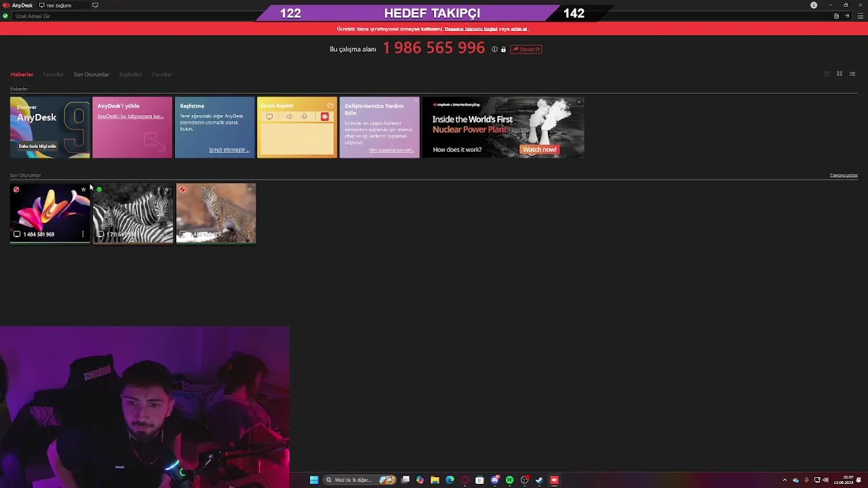Click the Watch now! ad button
Viewport: 868px width, 488px height.
tap(539, 150)
